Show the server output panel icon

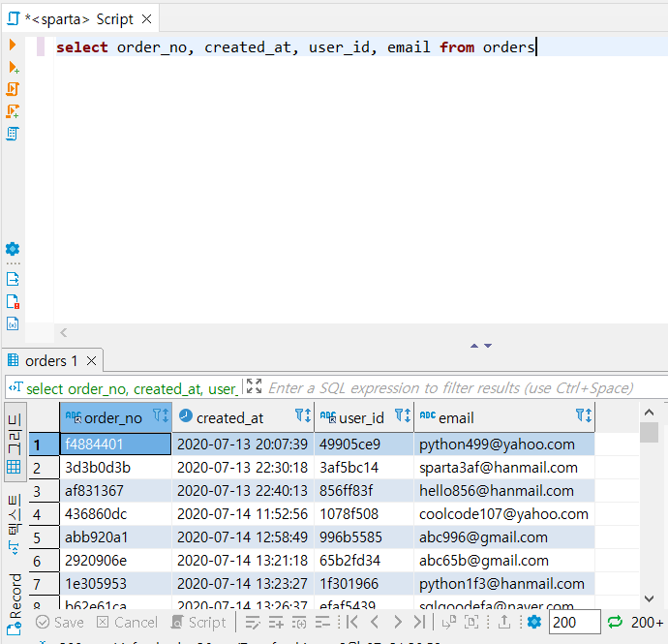pos(13,279)
